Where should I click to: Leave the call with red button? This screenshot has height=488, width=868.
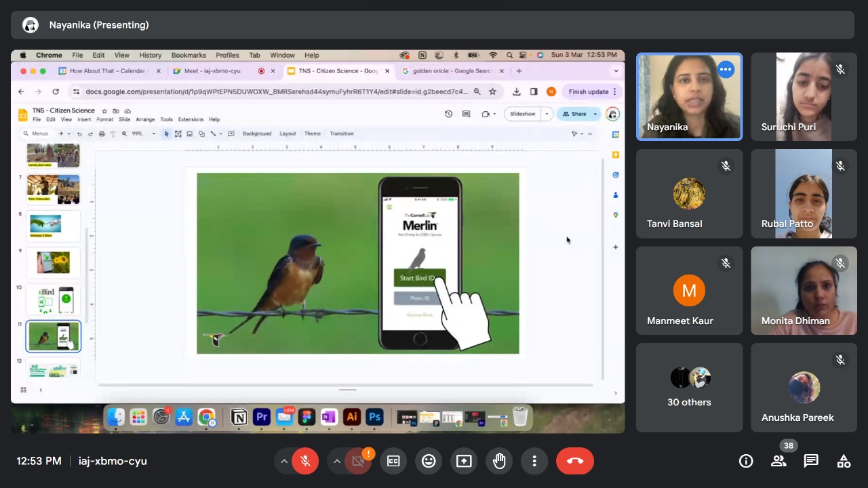tap(575, 461)
